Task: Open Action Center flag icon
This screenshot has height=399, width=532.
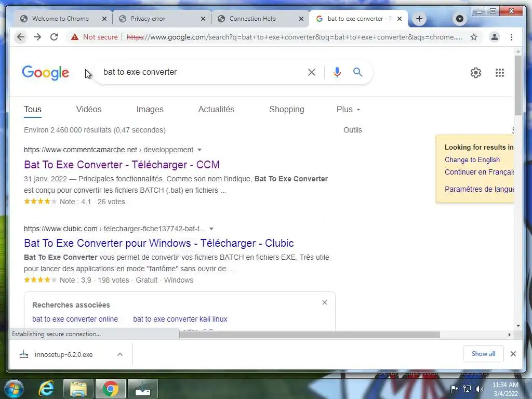Action: [x=454, y=389]
